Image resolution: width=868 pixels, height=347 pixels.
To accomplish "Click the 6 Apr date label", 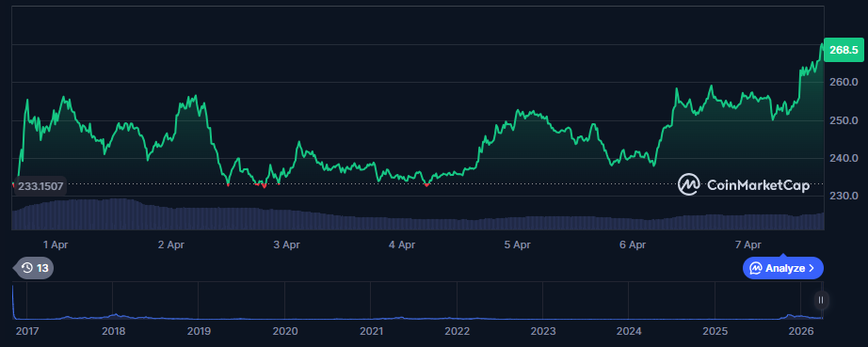I will pyautogui.click(x=634, y=244).
